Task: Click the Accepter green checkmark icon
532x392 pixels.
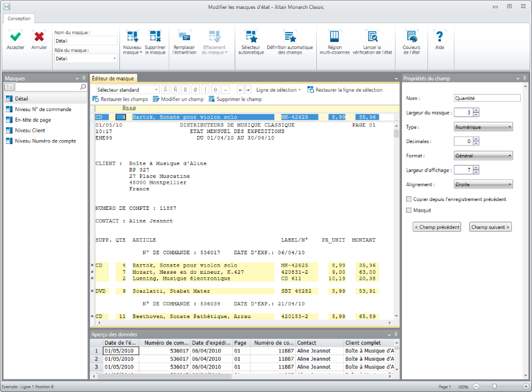Action: 15,37
